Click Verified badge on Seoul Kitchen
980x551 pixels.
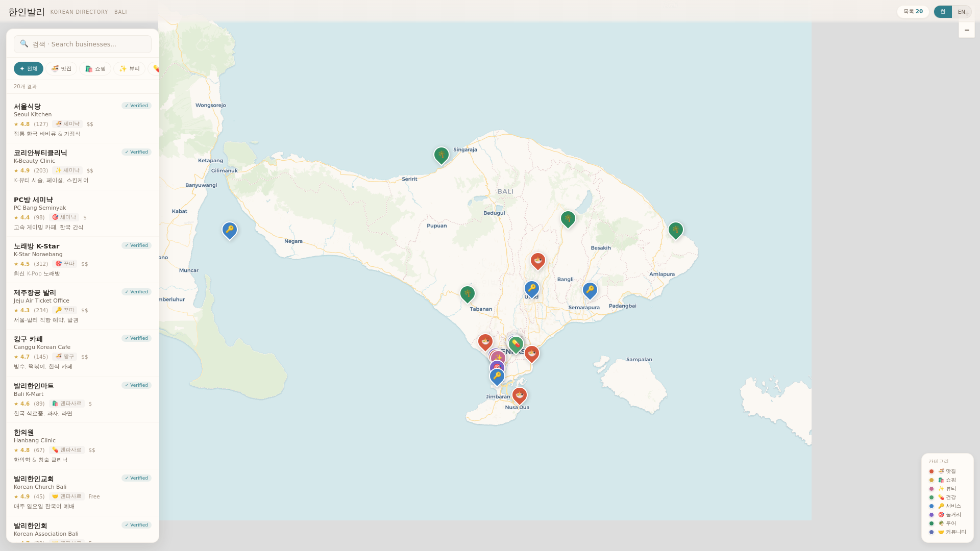tap(136, 106)
